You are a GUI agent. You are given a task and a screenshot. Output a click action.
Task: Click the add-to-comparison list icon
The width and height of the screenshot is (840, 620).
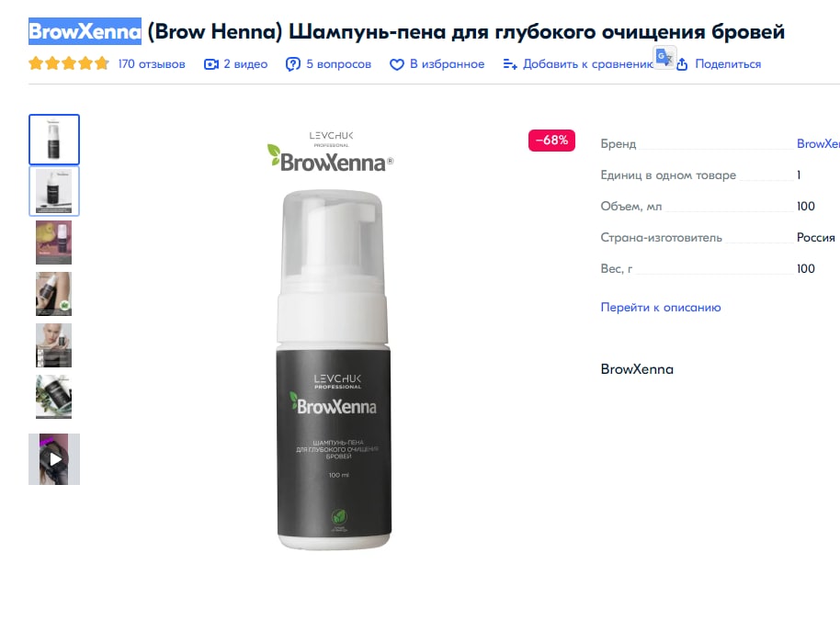[510, 64]
